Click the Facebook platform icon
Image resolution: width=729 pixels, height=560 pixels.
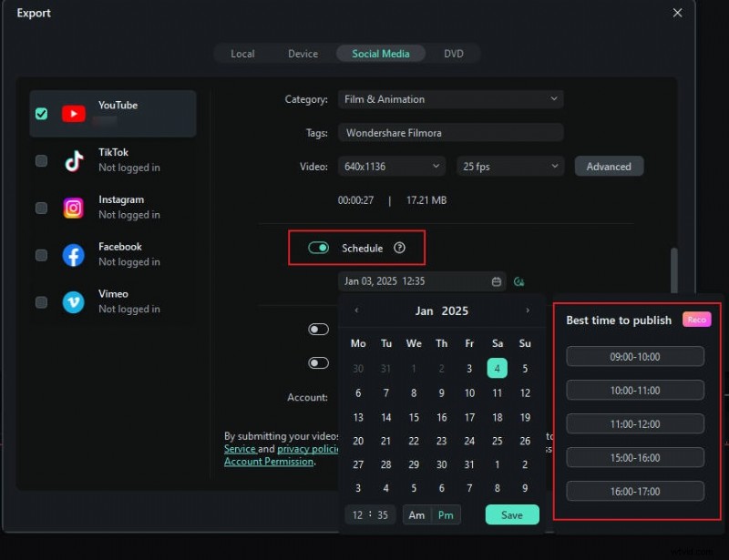[x=73, y=253]
